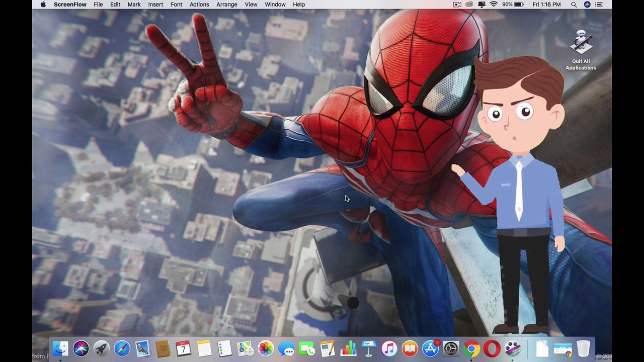Open System Preferences gear icon
The image size is (644, 362).
pos(451,348)
